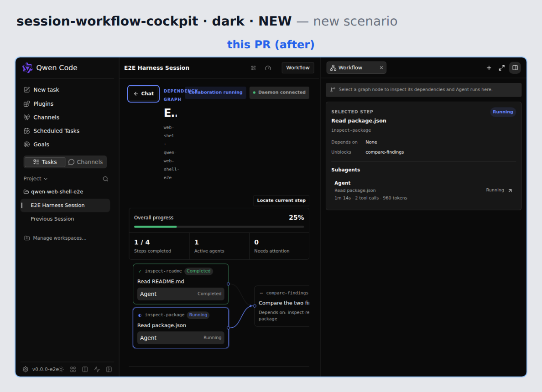Go back to Chat

pyautogui.click(x=143, y=93)
